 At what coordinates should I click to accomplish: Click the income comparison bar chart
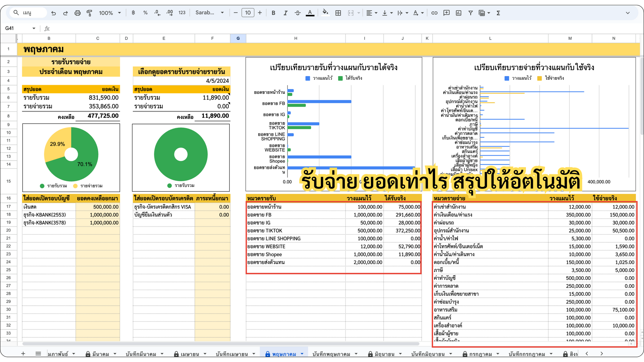tap(334, 124)
